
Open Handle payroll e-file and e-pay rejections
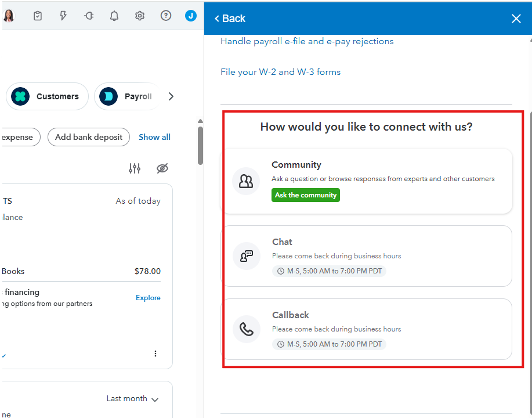(x=307, y=41)
